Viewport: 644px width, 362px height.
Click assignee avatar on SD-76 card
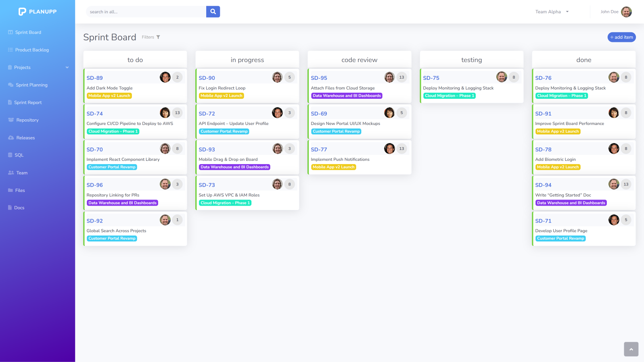tap(614, 77)
